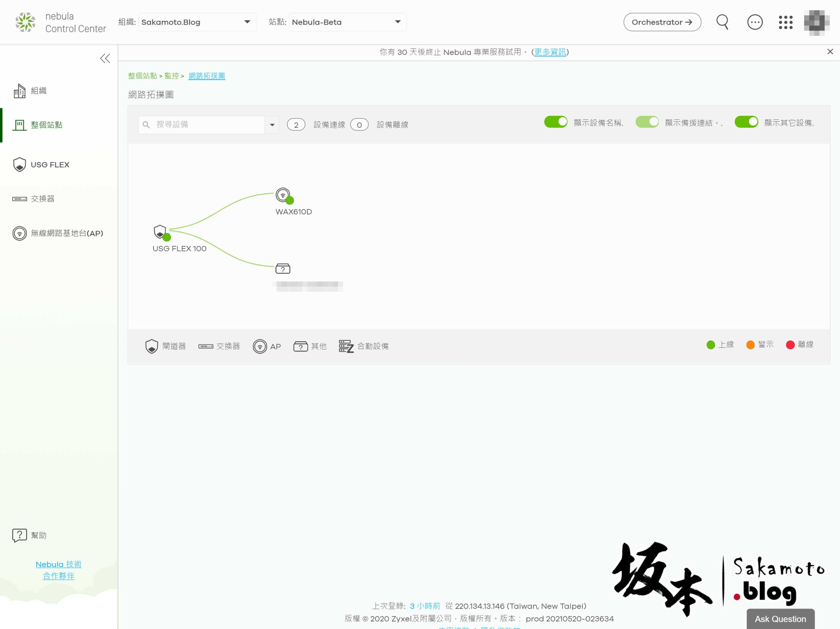Click the Nebula Control Center logo

pos(61,22)
